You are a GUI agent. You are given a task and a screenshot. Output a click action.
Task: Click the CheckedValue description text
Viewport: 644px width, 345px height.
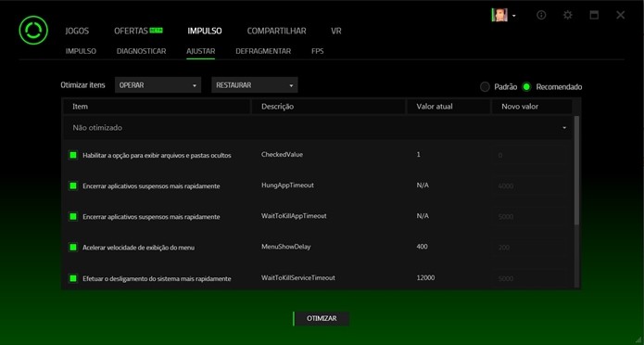[x=282, y=155]
